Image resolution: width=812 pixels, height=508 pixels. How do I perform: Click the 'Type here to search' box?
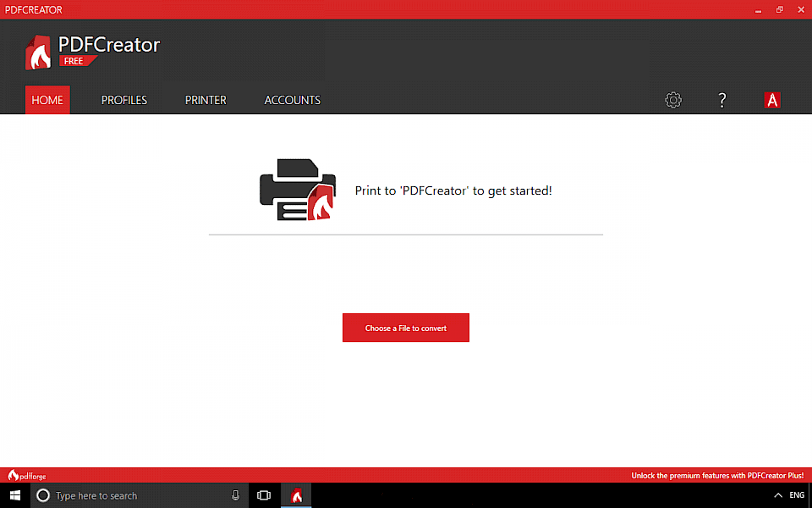coord(140,495)
